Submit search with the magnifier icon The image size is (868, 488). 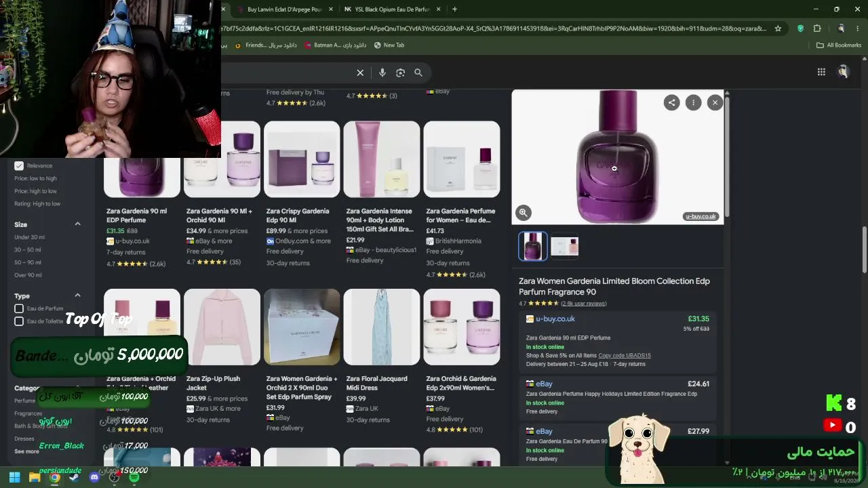418,73
